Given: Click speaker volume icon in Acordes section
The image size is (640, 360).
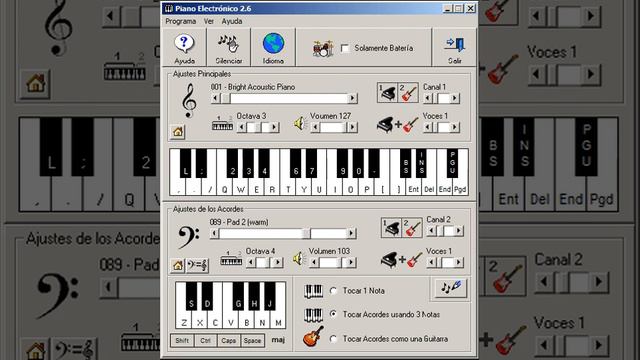Looking at the screenshot, I should pyautogui.click(x=299, y=258).
